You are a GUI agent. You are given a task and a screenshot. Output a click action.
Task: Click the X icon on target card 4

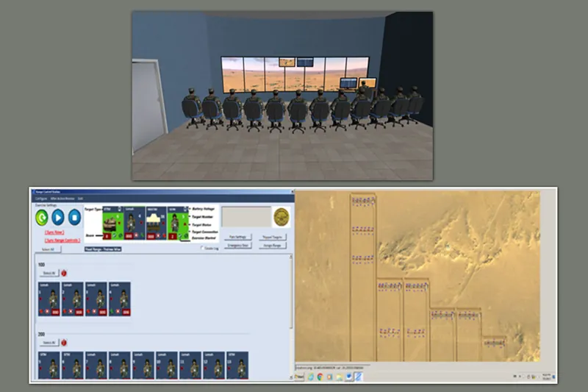[118, 311]
